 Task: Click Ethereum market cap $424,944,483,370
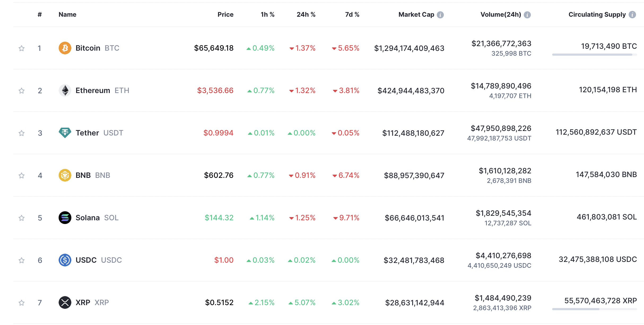click(x=411, y=91)
